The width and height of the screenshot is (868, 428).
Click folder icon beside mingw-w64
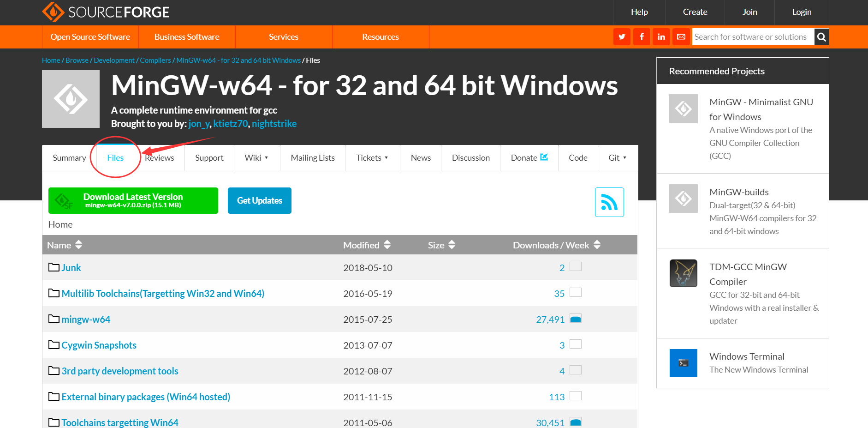pos(54,319)
